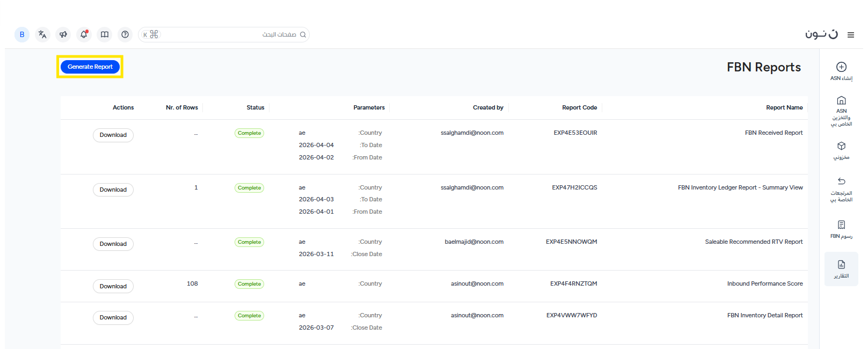
Task: Open the FBN fees sidebar item
Action: (841, 229)
